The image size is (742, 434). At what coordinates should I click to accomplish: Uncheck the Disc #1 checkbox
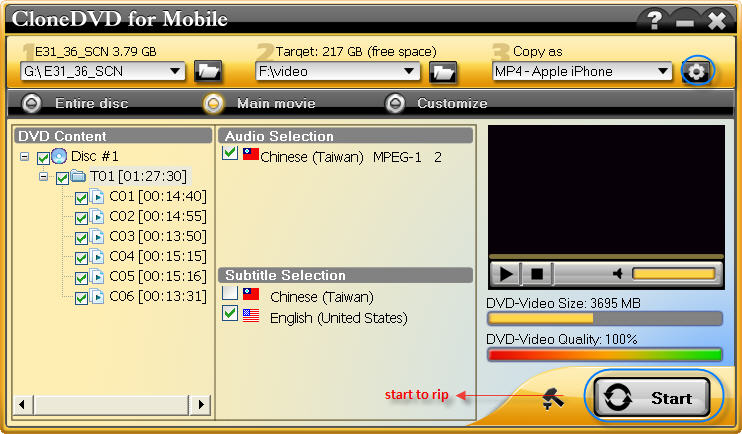(43, 158)
